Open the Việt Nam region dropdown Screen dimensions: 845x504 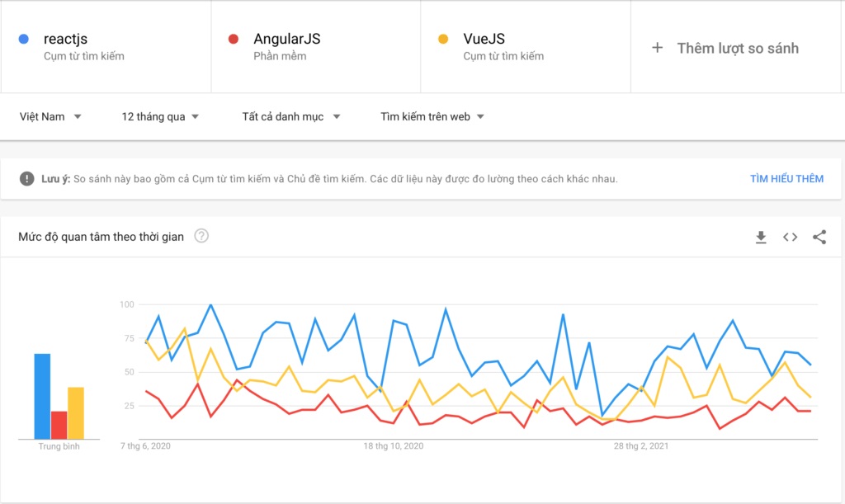click(50, 116)
